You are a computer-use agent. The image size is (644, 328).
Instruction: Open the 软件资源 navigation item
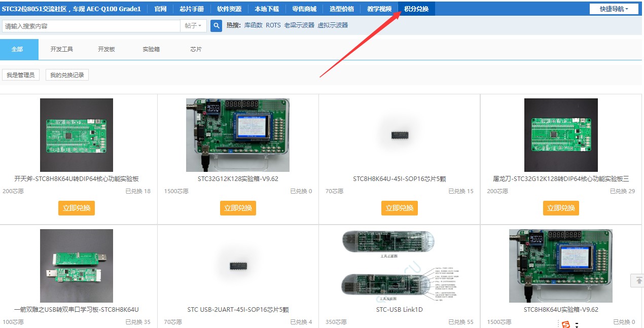pos(229,9)
